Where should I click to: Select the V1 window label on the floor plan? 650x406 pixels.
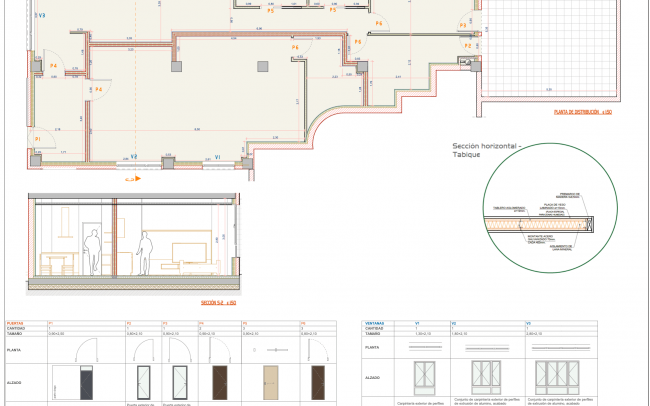pyautogui.click(x=217, y=157)
